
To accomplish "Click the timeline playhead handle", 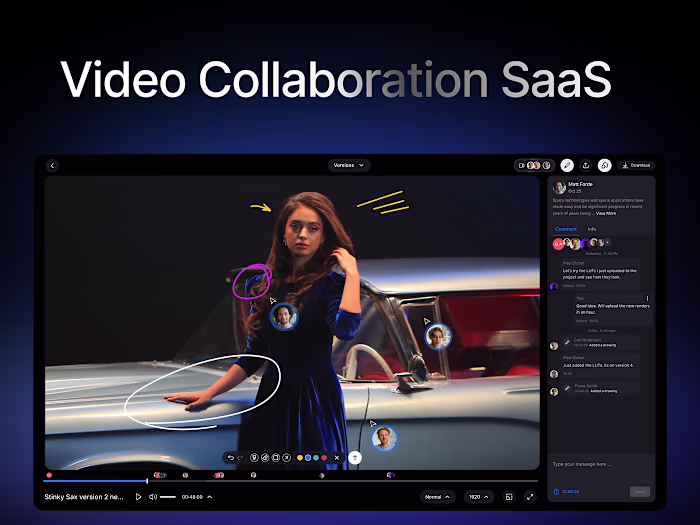I will tap(147, 481).
